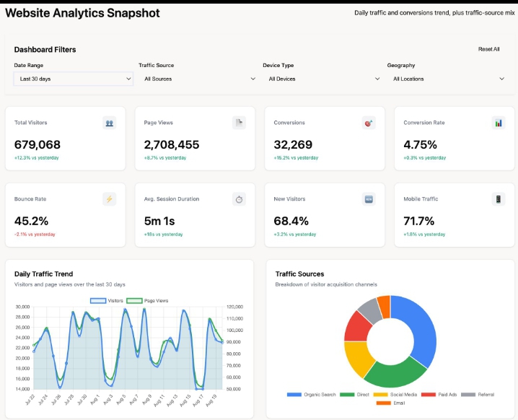The height and width of the screenshot is (420, 518).
Task: Toggle the Visitors series in chart legend
Action: click(x=107, y=301)
